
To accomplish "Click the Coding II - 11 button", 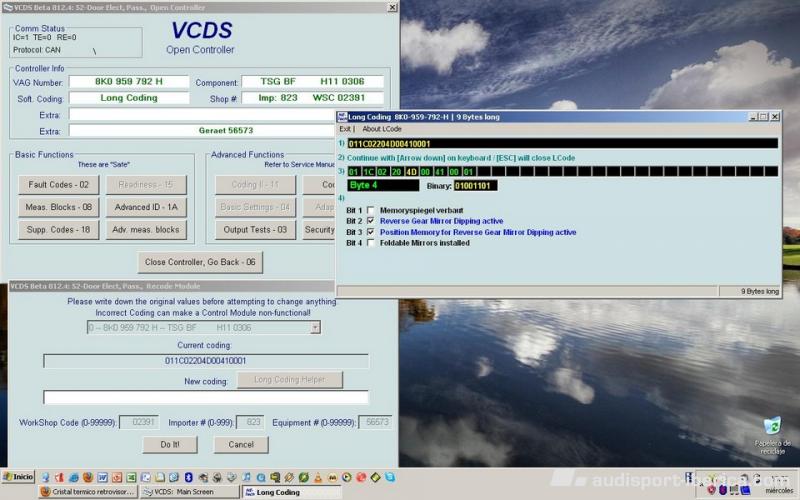I will pos(255,185).
